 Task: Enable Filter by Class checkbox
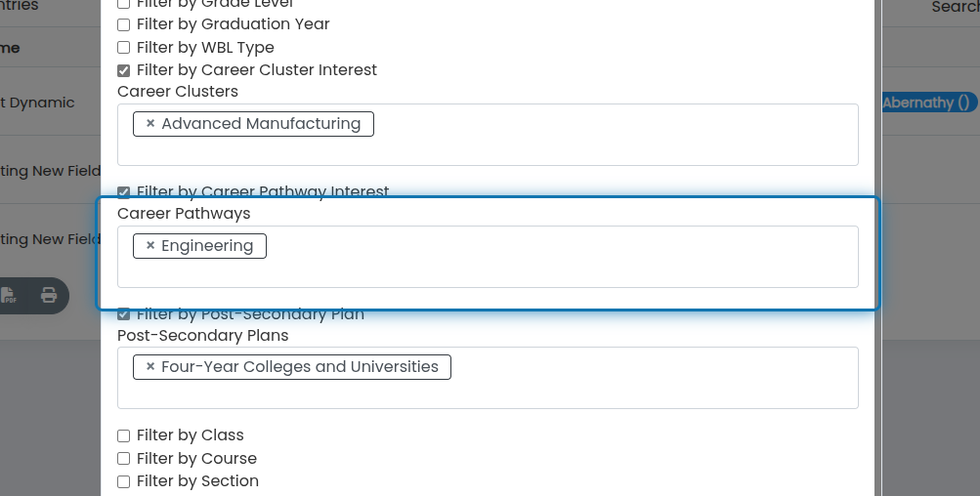124,435
